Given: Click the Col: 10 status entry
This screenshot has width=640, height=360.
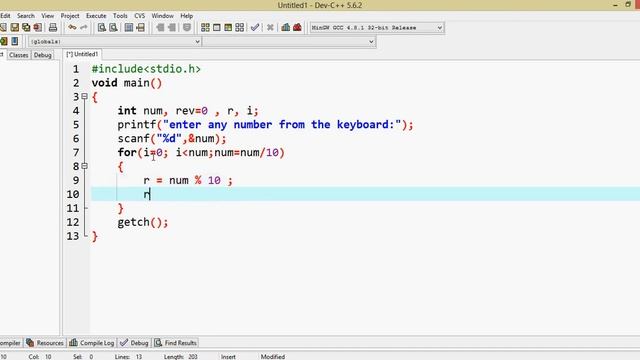Looking at the screenshot, I should pyautogui.click(x=40, y=356).
